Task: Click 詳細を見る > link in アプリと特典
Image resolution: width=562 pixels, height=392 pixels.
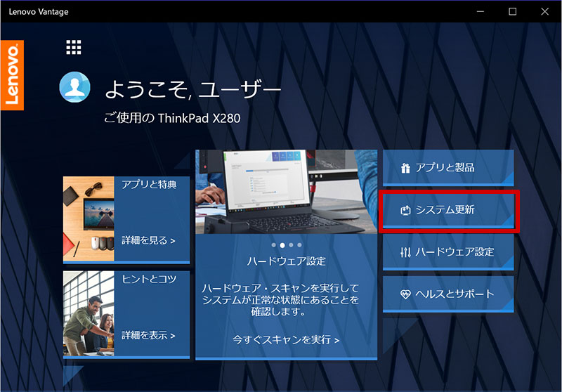Action: click(148, 240)
